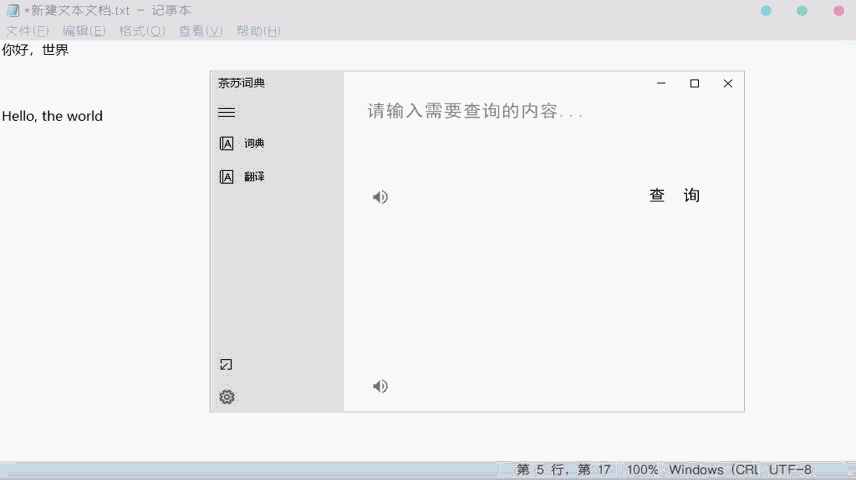Open the 帮助(H) menu in Notepad

click(x=259, y=31)
